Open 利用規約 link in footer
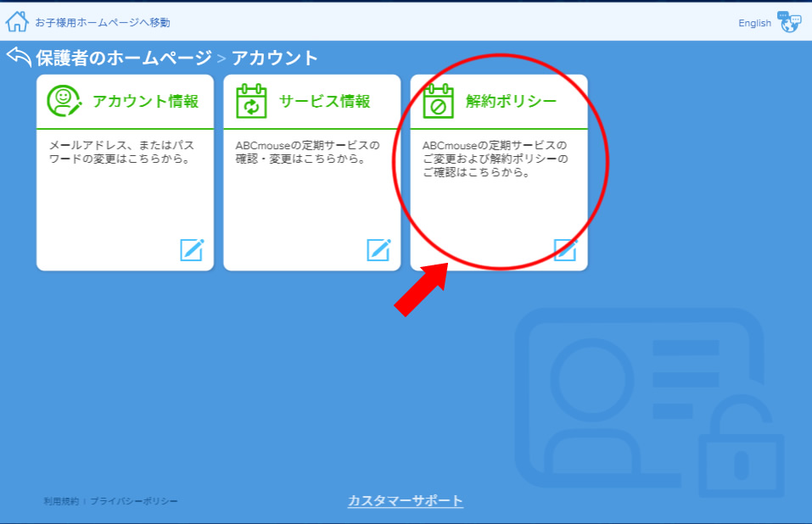This screenshot has height=524, width=812. point(61,501)
